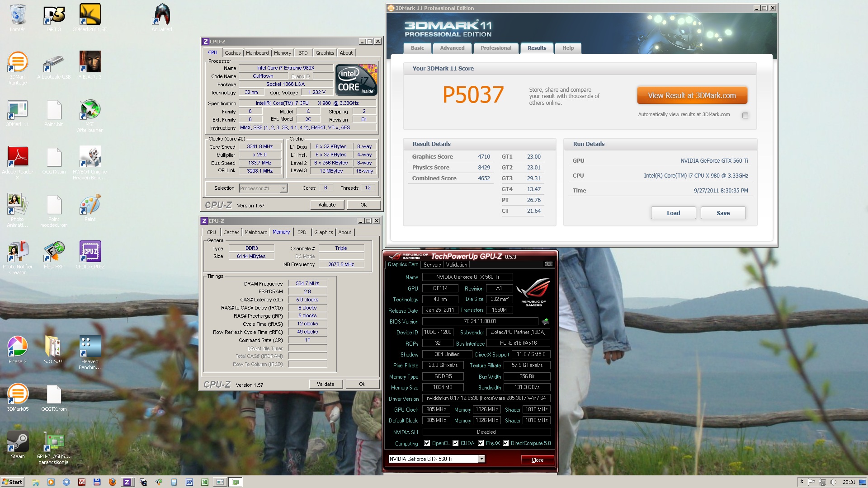Image resolution: width=868 pixels, height=488 pixels.
Task: Click the GPU-Z screenshot camera icon
Action: tap(548, 264)
